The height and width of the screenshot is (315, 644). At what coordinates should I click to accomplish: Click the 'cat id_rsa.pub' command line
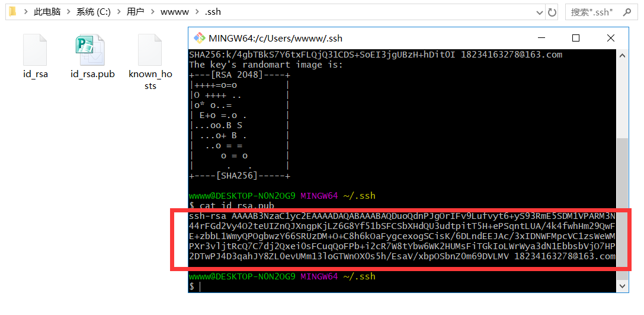[232, 205]
